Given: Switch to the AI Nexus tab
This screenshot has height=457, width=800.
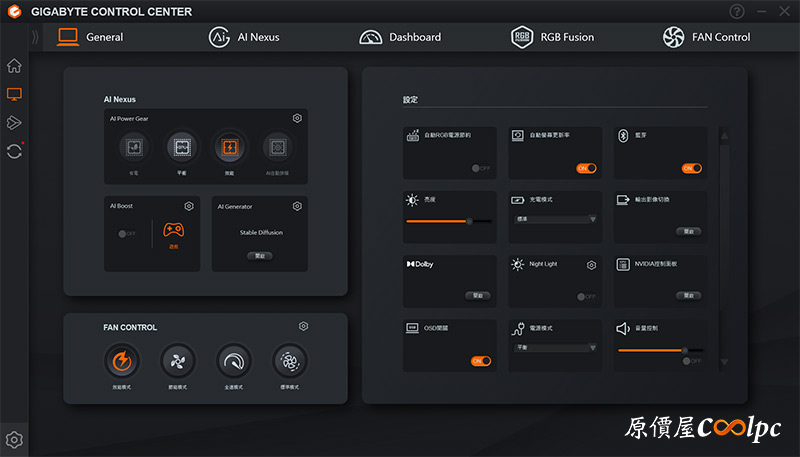Looking at the screenshot, I should pos(244,37).
